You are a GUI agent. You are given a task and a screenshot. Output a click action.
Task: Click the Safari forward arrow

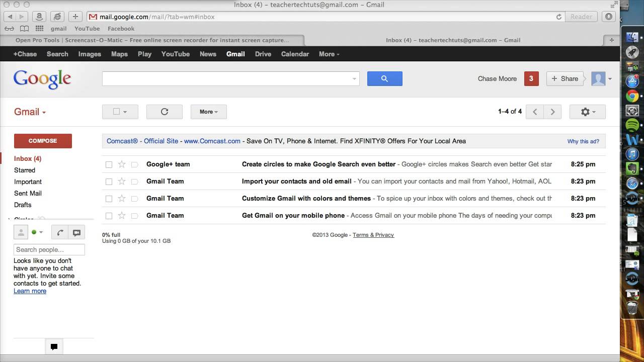(22, 17)
